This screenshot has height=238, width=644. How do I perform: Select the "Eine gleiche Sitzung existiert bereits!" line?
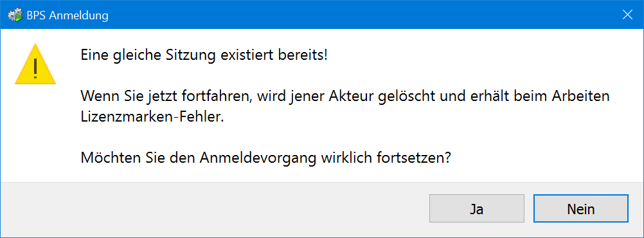204,55
